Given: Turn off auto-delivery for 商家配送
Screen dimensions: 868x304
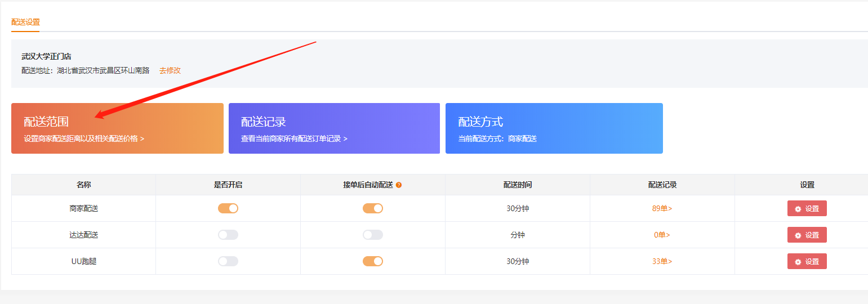Looking at the screenshot, I should (373, 208).
